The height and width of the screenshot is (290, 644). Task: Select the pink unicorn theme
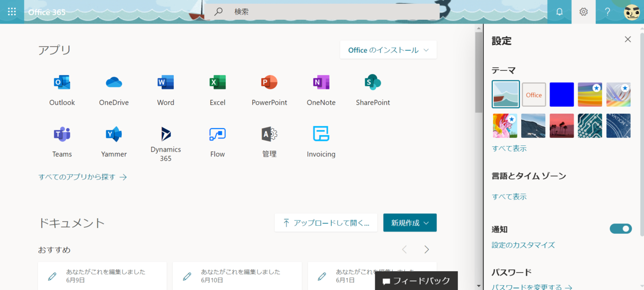click(506, 125)
